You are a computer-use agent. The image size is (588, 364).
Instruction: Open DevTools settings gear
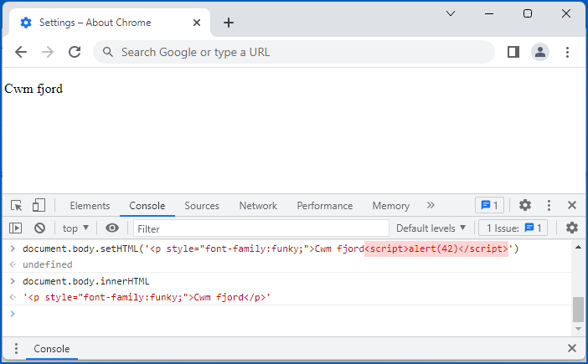click(x=525, y=206)
